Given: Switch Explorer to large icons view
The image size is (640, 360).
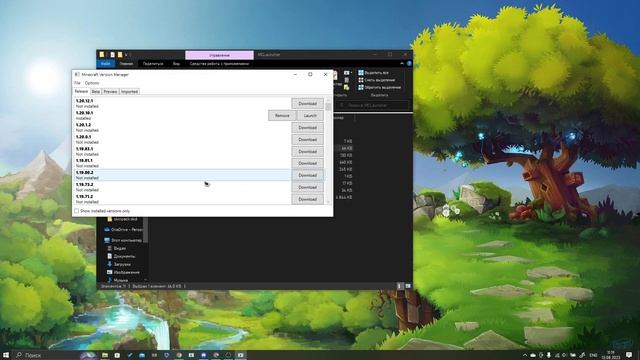Looking at the screenshot, I should coord(407,286).
